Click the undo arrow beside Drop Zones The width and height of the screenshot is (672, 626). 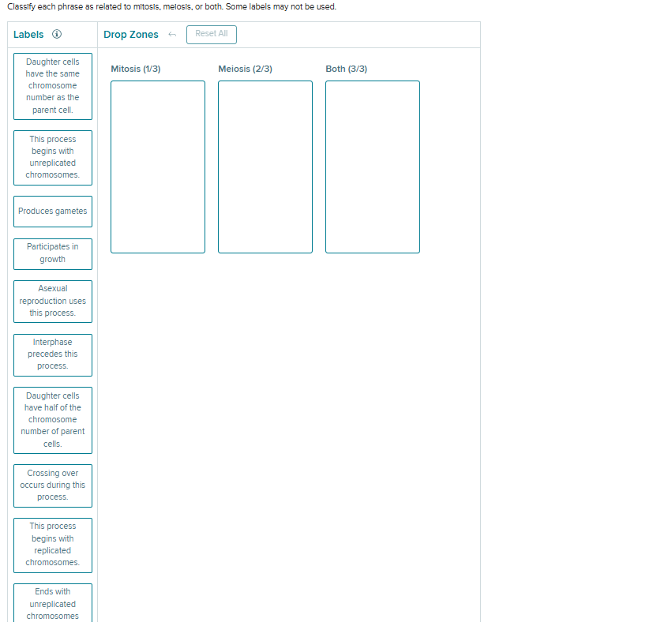[x=171, y=35]
